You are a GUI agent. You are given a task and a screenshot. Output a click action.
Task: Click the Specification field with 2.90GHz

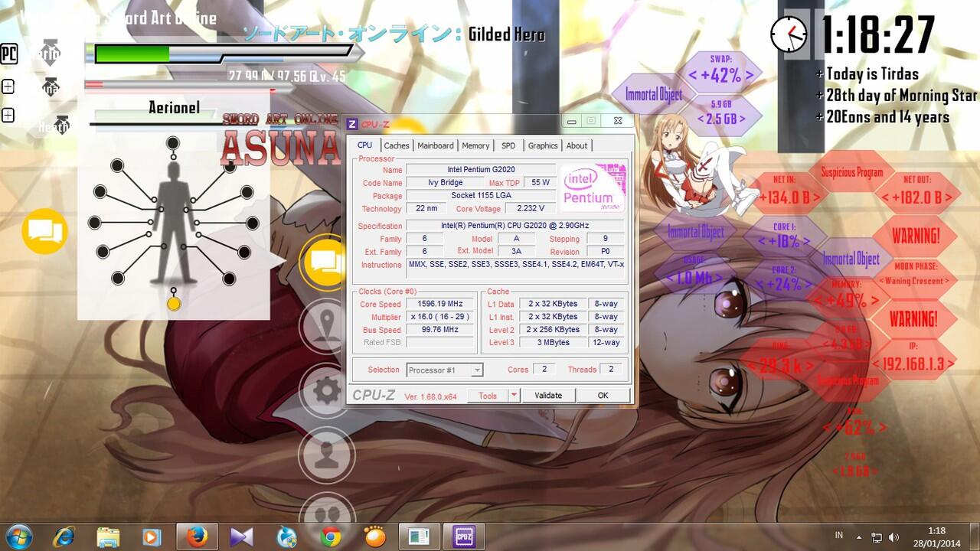515,225
